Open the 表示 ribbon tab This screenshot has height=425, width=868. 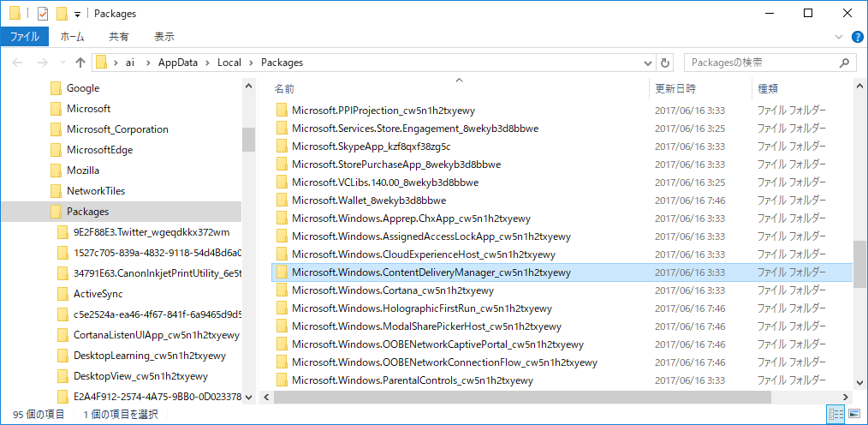pyautogui.click(x=163, y=37)
